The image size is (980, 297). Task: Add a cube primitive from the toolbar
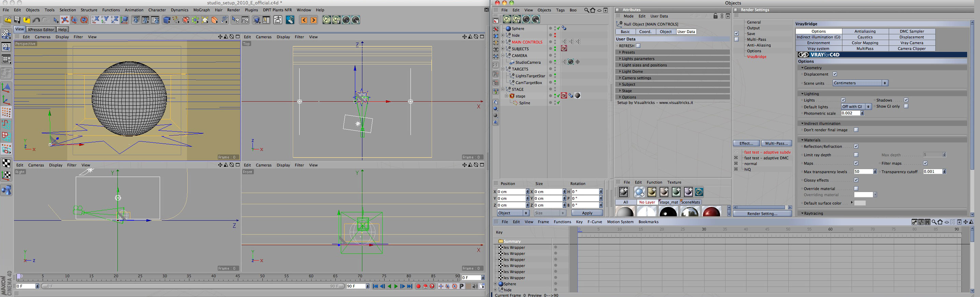pos(167,20)
